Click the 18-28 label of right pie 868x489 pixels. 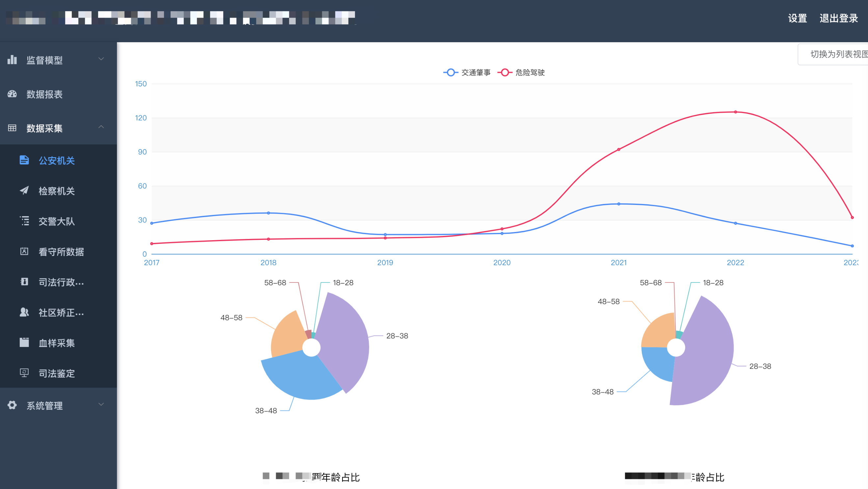(713, 283)
